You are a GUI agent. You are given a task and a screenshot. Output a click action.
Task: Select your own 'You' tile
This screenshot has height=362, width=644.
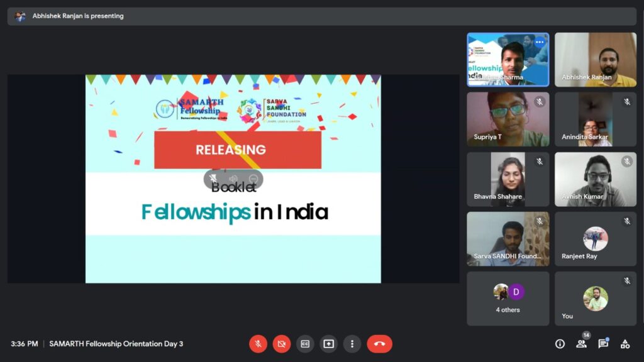596,299
